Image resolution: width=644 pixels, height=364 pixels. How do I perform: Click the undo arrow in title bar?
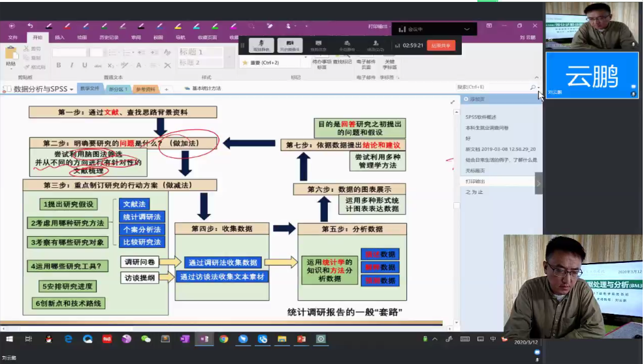point(30,26)
